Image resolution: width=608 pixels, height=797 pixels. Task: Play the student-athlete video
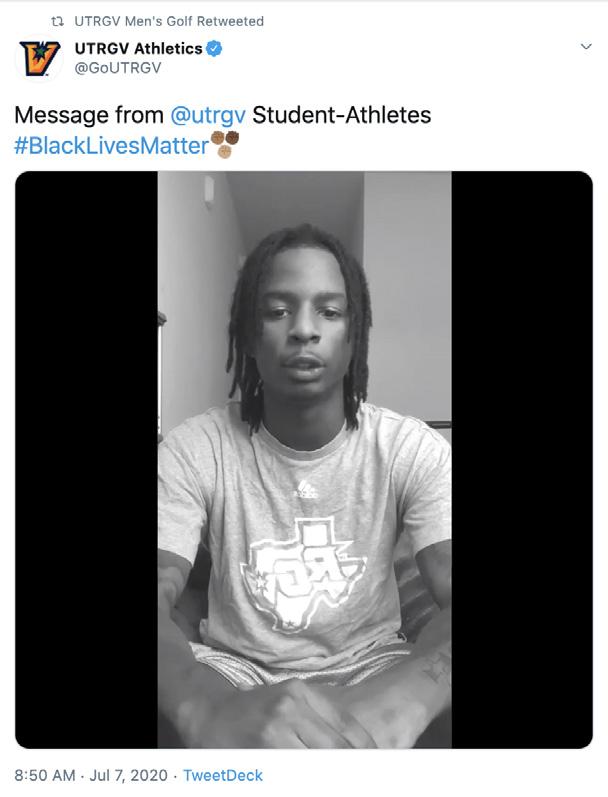tap(304, 459)
